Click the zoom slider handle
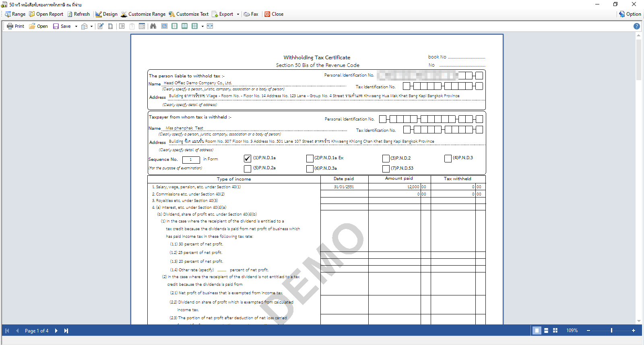The image size is (644, 345). tap(611, 330)
